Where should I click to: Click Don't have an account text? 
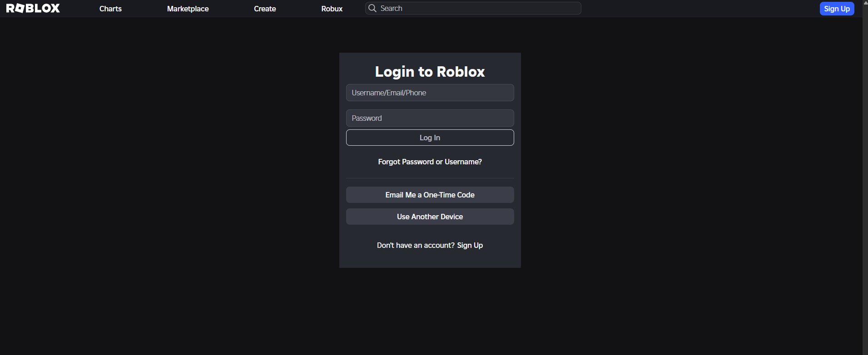point(416,245)
